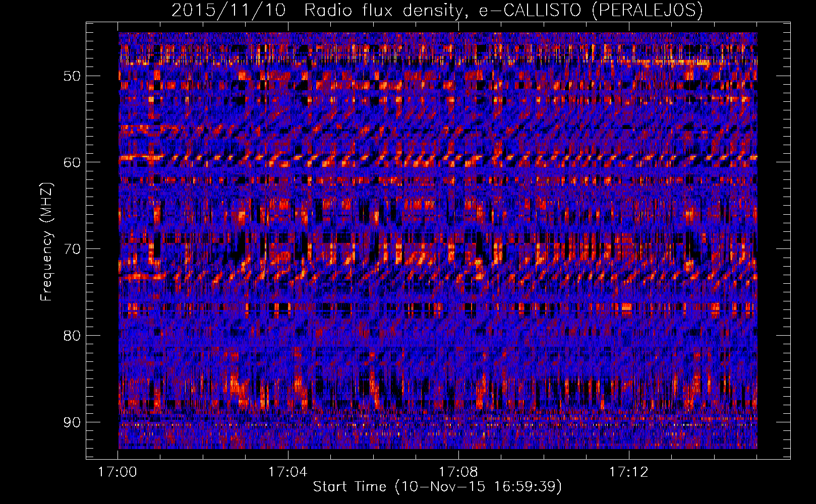Click the plot title "Radio flux density, e-CALLISTO (PERALEJOS)"
The image size is (816, 504).
503,11
